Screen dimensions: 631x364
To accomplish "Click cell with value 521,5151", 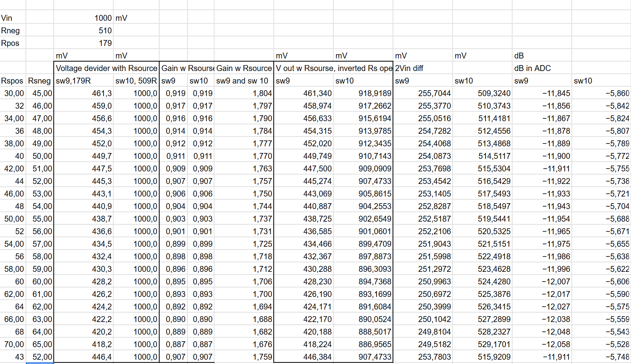I will (482, 244).
